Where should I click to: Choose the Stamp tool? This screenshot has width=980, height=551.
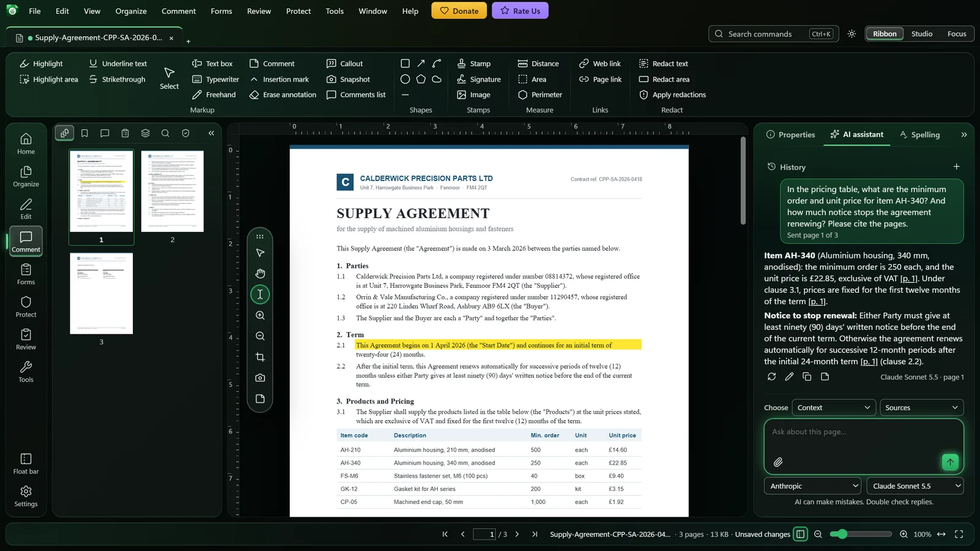(x=474, y=64)
